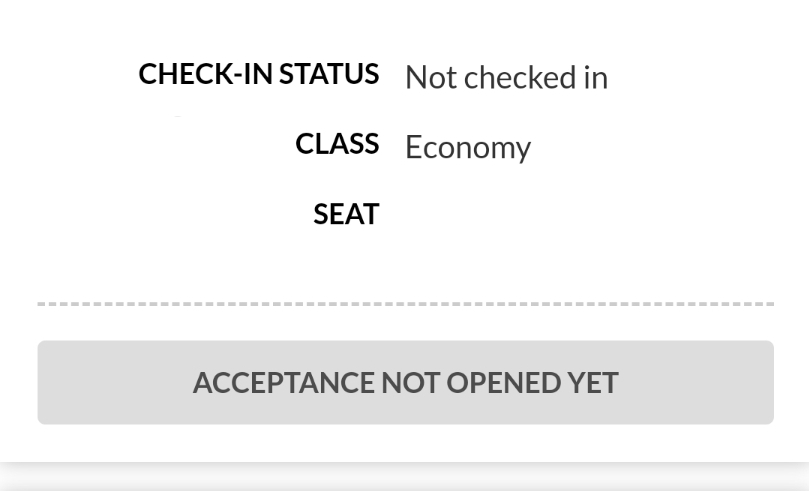Viewport: 809px width, 491px height.
Task: Click the word NOT in the disabled button
Action: (411, 383)
